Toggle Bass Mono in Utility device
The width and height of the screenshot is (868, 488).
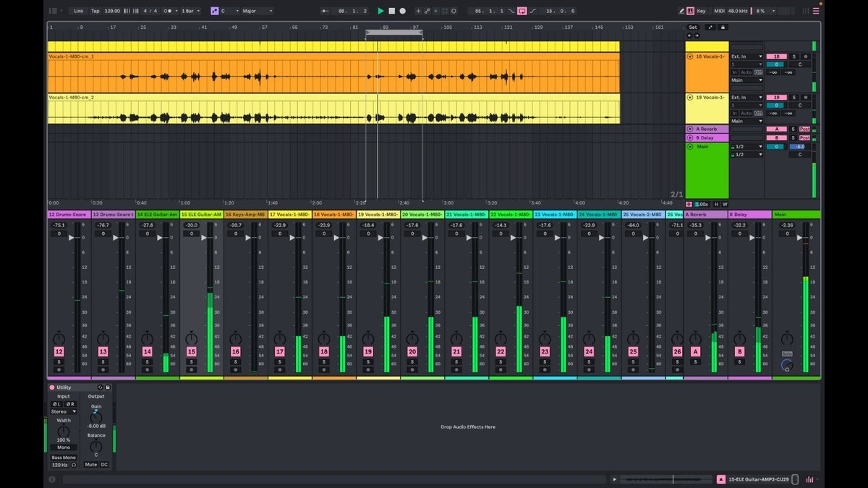(x=64, y=457)
